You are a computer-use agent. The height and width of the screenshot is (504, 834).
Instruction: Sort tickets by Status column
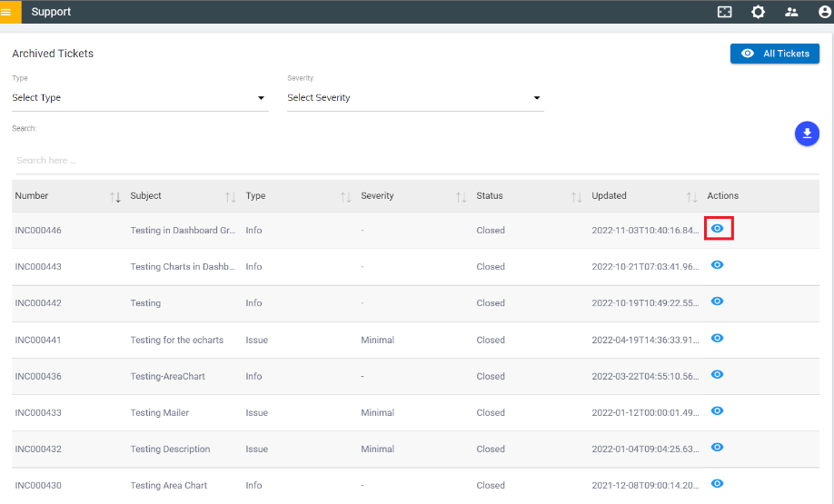[576, 196]
